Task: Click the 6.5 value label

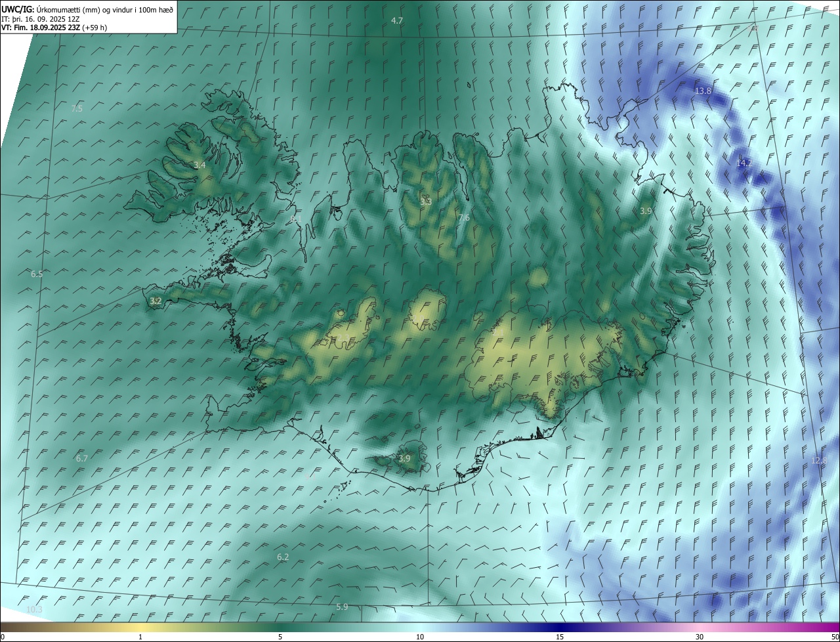Action: (37, 274)
